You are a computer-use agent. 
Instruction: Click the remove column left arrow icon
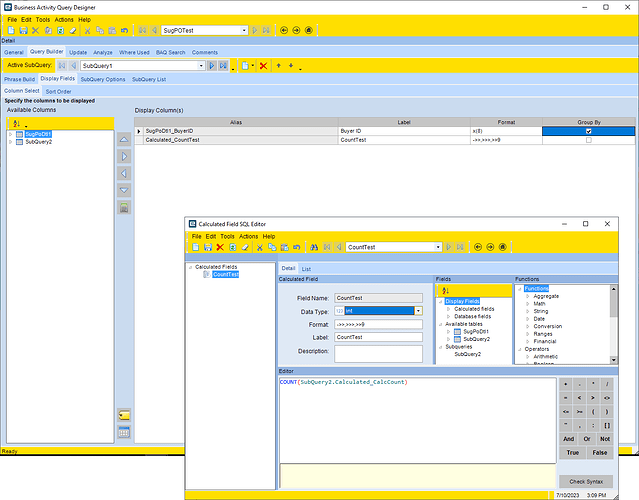click(x=124, y=173)
